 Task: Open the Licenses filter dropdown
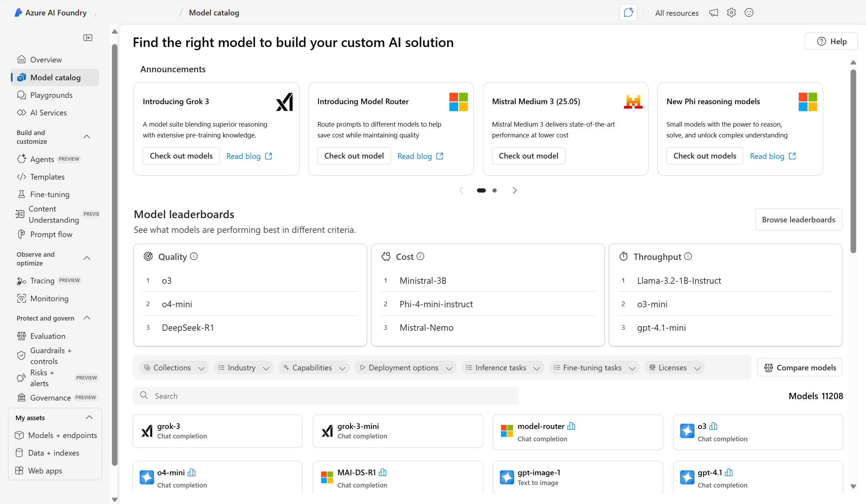[x=674, y=368]
